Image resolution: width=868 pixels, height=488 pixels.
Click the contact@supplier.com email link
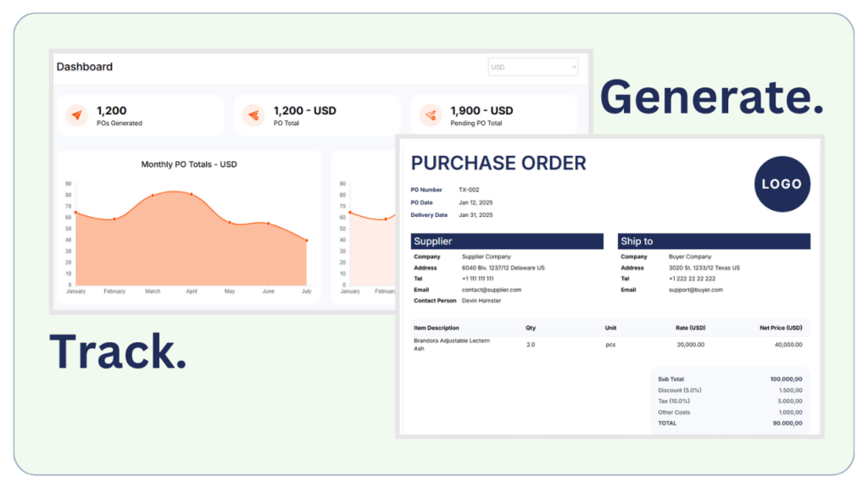click(x=490, y=289)
